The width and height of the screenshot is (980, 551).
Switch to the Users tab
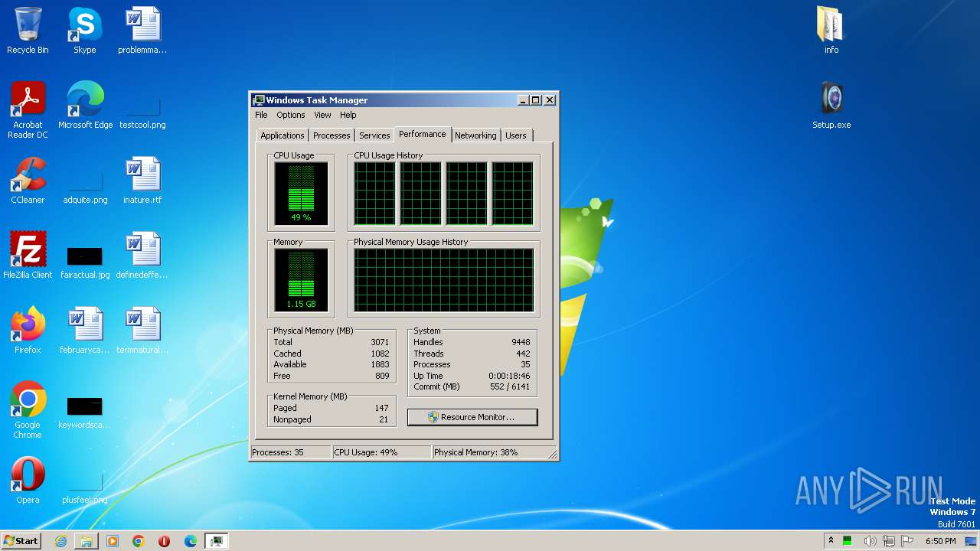point(516,135)
